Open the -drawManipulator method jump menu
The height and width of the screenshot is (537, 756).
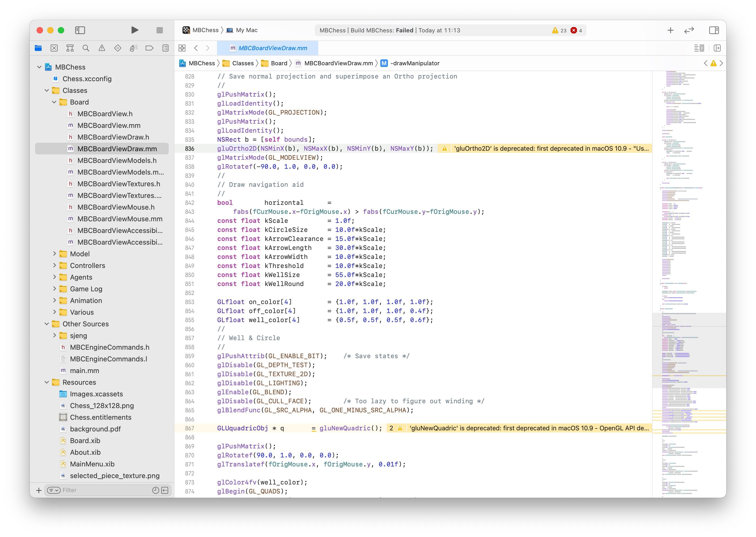coord(410,63)
